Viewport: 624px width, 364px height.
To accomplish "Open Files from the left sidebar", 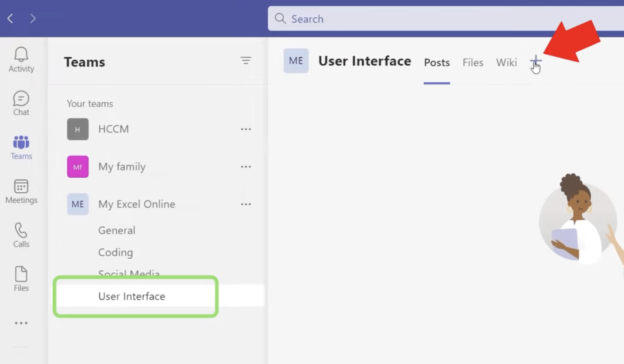I will pos(21,279).
